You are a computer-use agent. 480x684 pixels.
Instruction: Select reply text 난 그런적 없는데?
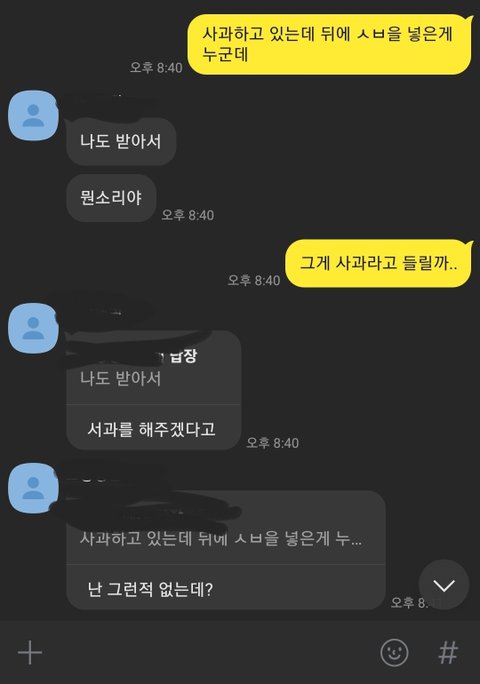click(x=150, y=589)
